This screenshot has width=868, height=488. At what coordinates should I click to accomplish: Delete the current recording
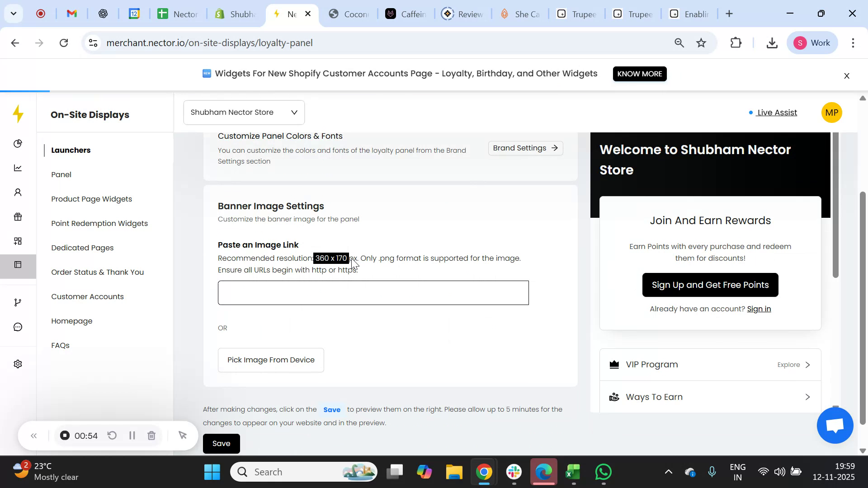151,435
